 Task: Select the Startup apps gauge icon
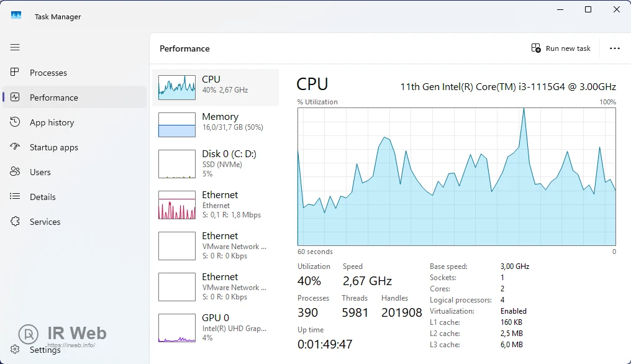[16, 147]
